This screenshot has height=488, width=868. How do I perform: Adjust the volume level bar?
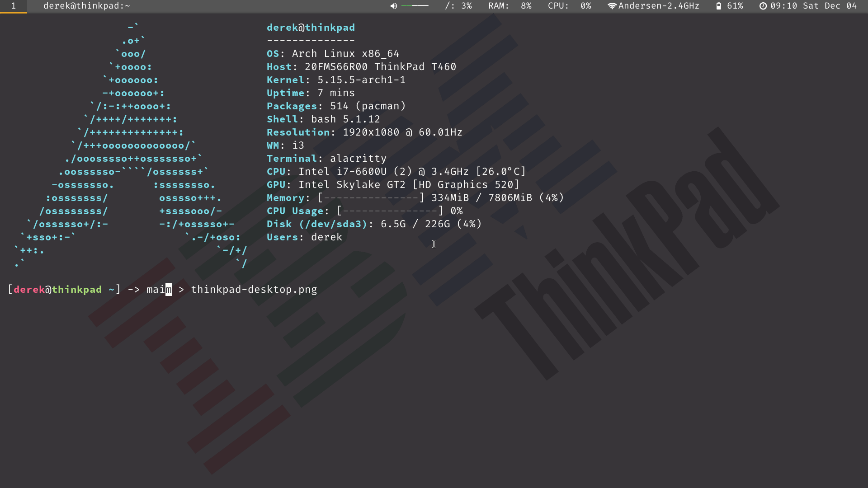pyautogui.click(x=415, y=6)
